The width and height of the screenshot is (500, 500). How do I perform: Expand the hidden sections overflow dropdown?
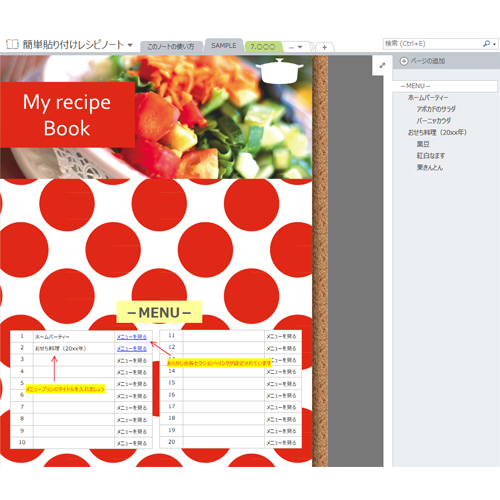coord(295,47)
